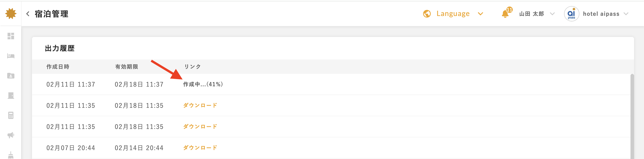This screenshot has width=644, height=159.
Task: Open the megaphone announcements sidebar icon
Action: pyautogui.click(x=11, y=135)
